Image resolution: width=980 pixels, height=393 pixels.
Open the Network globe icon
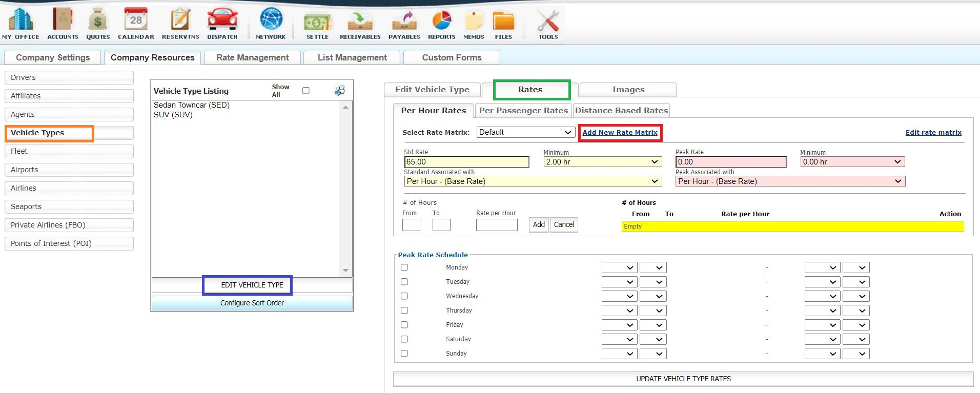pos(271,24)
